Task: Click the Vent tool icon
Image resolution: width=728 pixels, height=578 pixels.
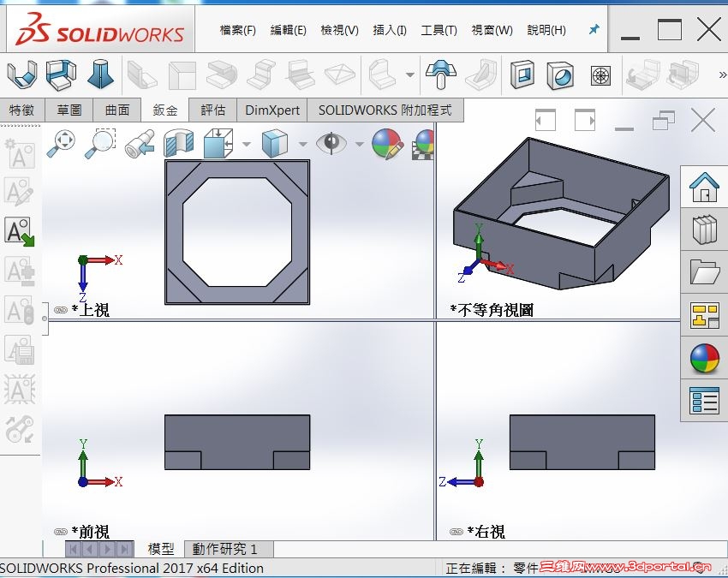Action: pyautogui.click(x=600, y=75)
